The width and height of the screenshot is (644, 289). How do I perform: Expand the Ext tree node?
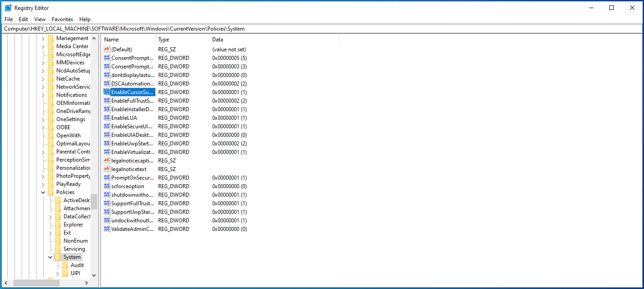click(x=50, y=233)
